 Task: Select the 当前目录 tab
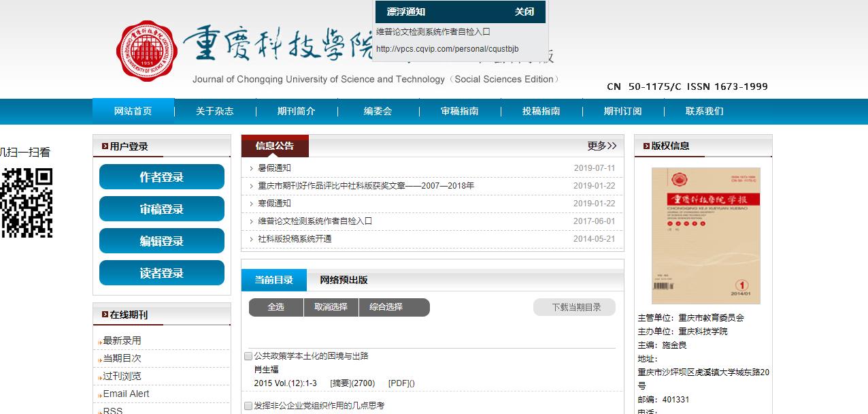[x=274, y=280]
